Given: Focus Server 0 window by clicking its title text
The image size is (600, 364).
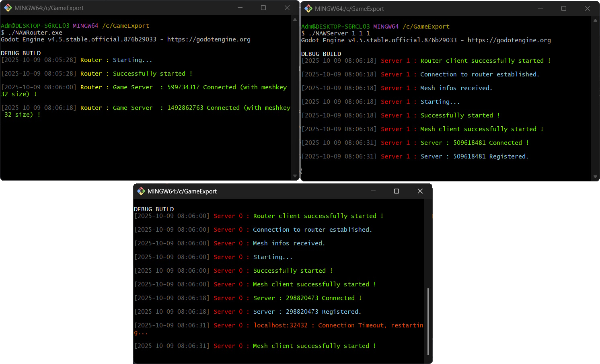Looking at the screenshot, I should coord(182,191).
